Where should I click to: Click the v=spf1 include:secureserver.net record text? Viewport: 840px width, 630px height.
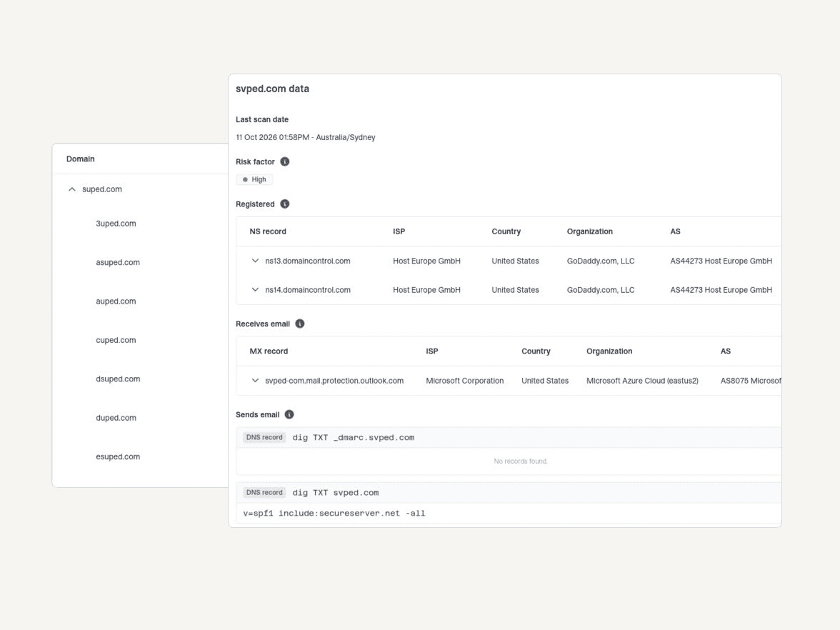tap(334, 513)
